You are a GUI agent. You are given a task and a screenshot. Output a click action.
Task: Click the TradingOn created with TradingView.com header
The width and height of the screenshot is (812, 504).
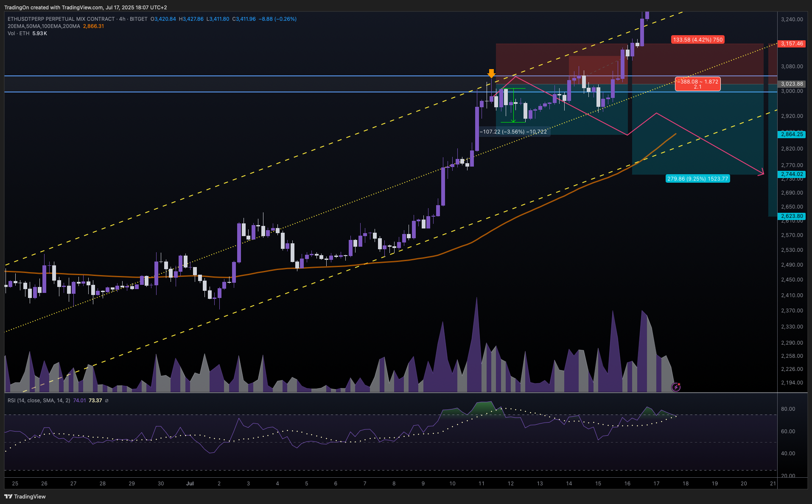pos(86,8)
